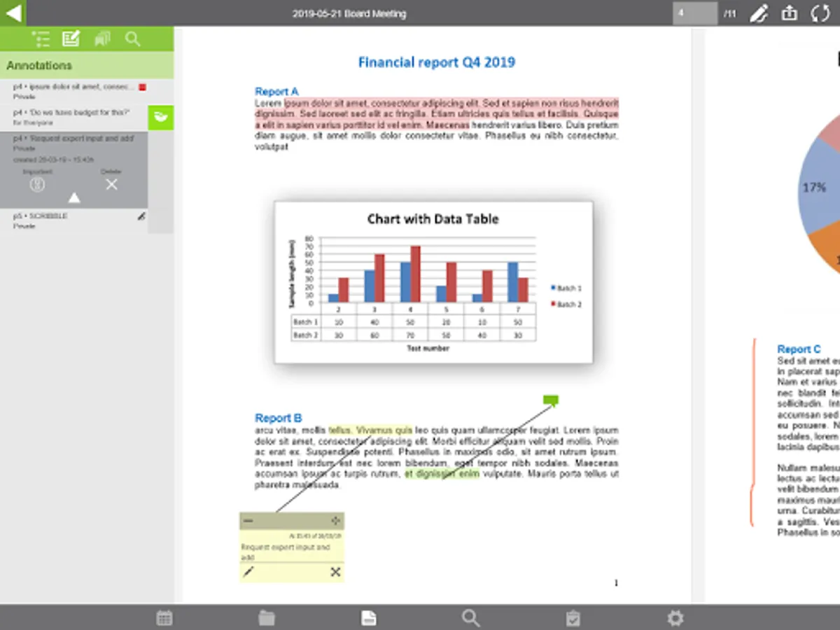The width and height of the screenshot is (840, 630).
Task: Click the scribble pencil icon on p5 row
Action: click(x=141, y=217)
